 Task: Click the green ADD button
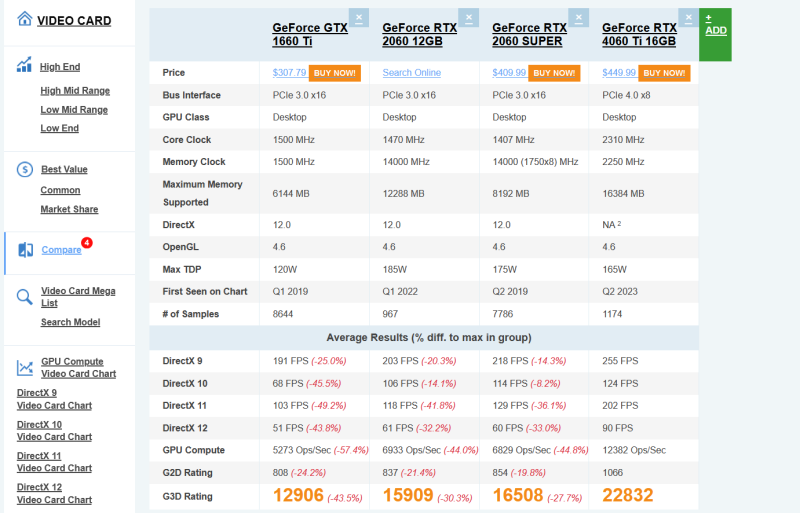click(x=715, y=35)
